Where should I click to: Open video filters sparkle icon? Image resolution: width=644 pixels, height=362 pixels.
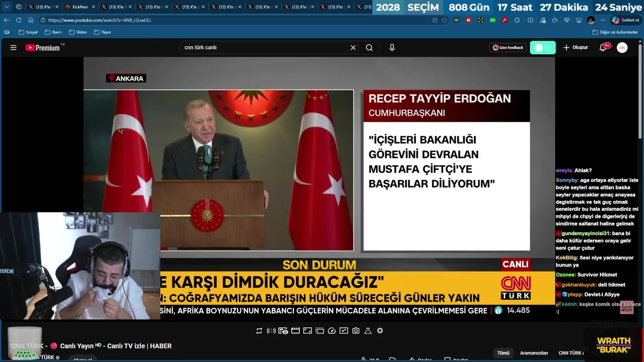tap(344, 331)
